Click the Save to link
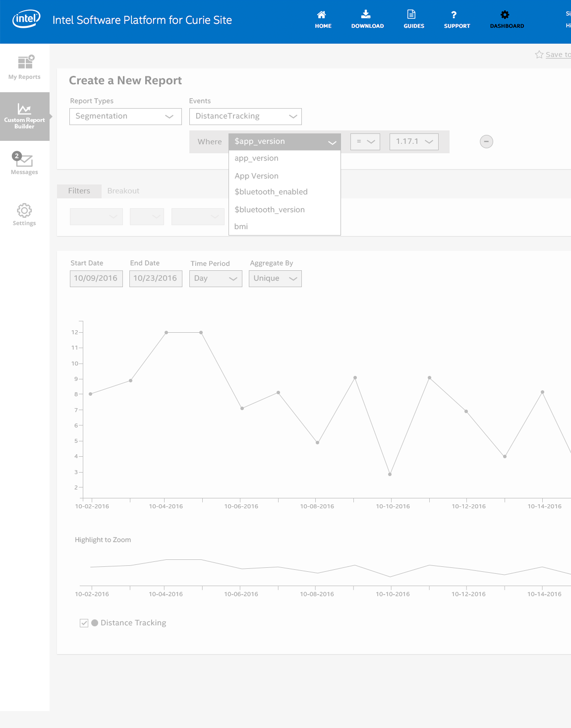The width and height of the screenshot is (571, 728). point(558,55)
